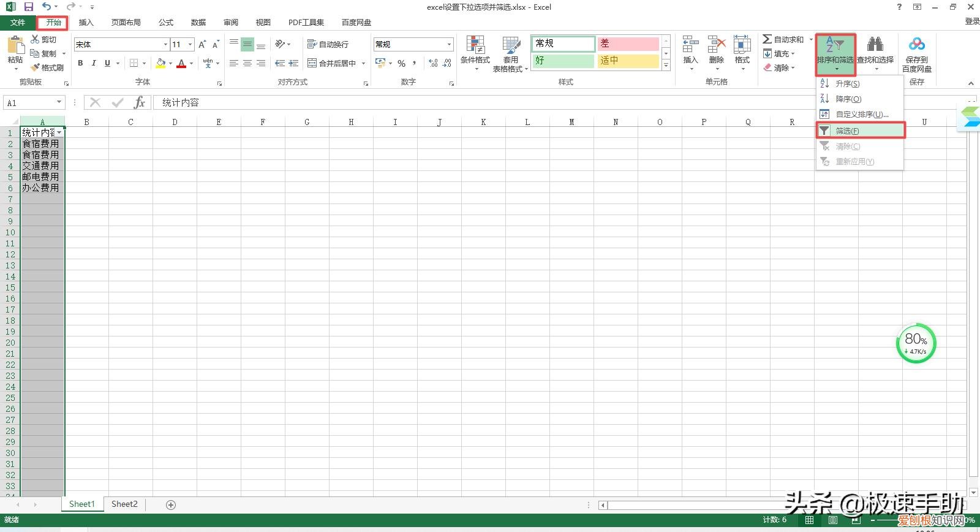Open the filter dropdown in cell A1
The height and width of the screenshot is (532, 980).
pyautogui.click(x=59, y=132)
